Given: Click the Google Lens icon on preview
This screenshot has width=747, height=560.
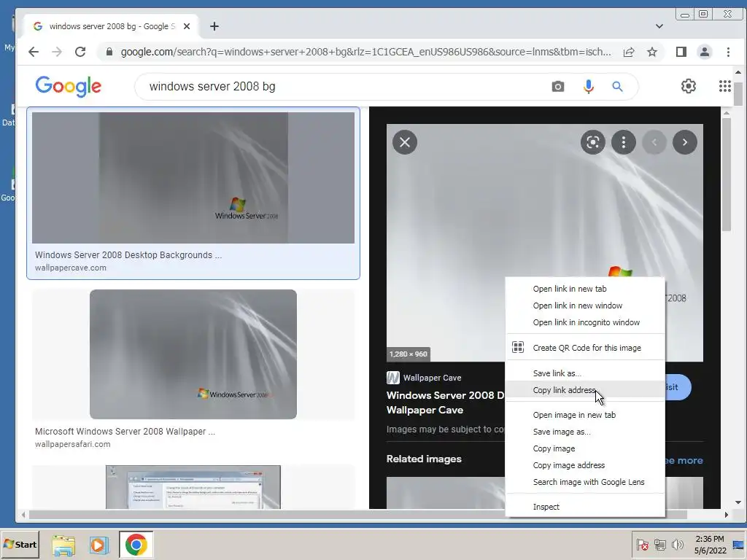Looking at the screenshot, I should [592, 142].
